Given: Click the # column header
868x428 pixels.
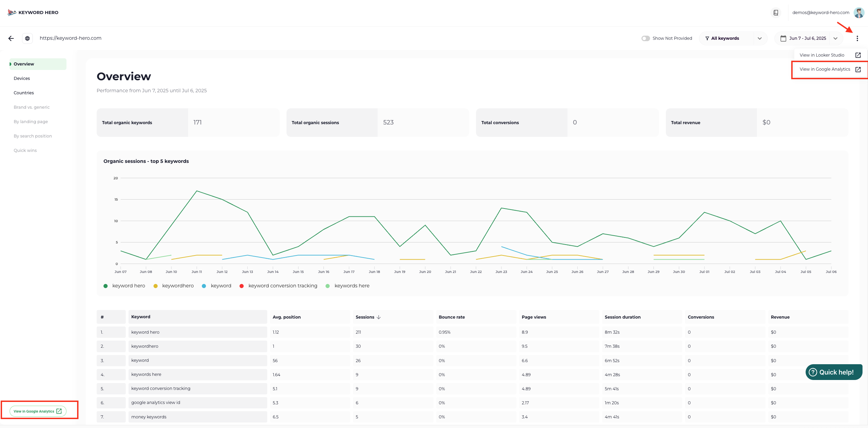Looking at the screenshot, I should point(111,317).
